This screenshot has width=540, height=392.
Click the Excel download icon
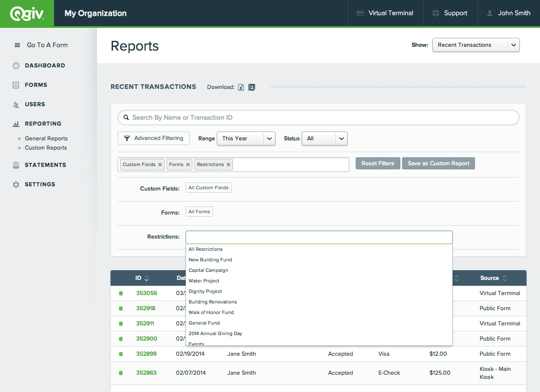[240, 87]
